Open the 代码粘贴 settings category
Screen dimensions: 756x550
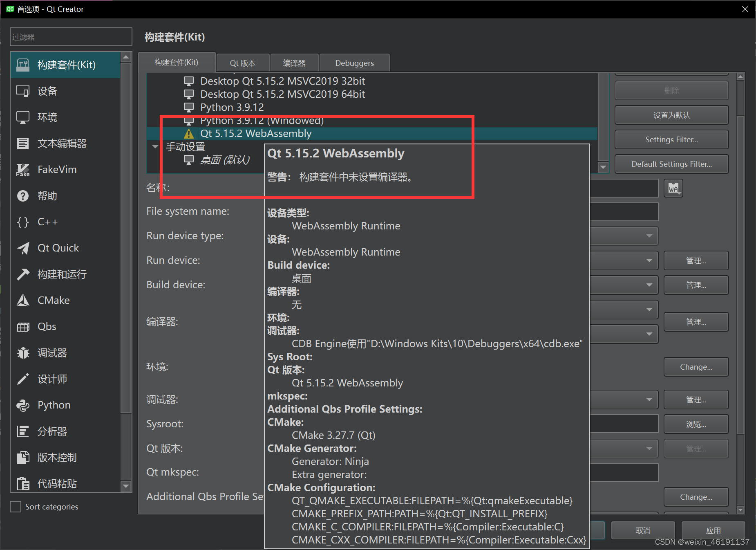[65, 483]
